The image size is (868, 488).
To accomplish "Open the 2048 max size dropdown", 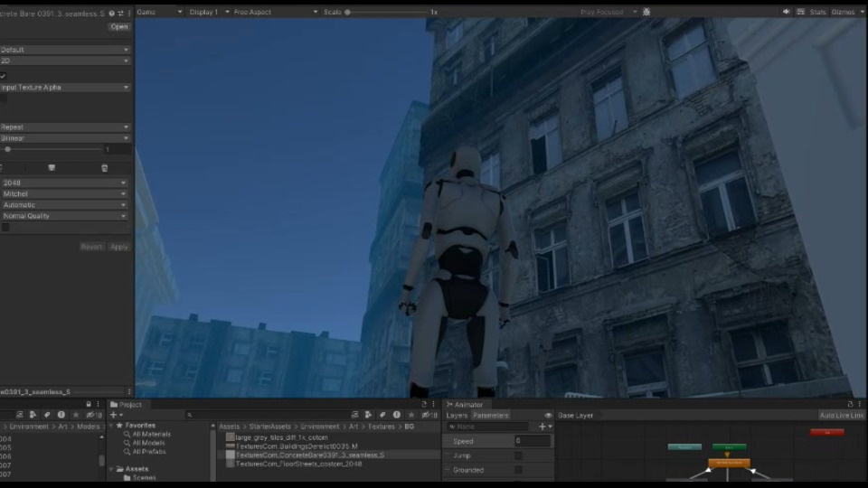I will point(64,183).
